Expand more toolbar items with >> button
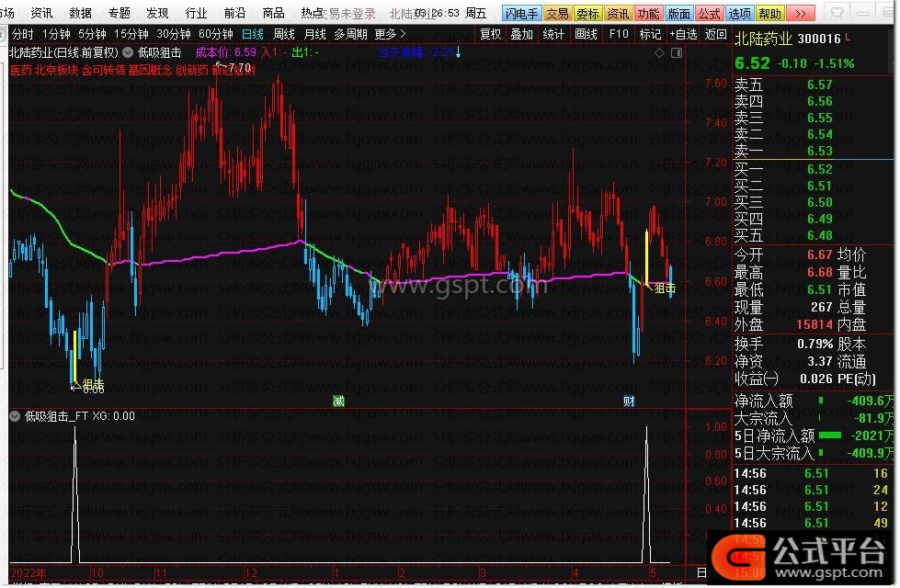Image resolution: width=900 pixels, height=588 pixels. coord(800,13)
